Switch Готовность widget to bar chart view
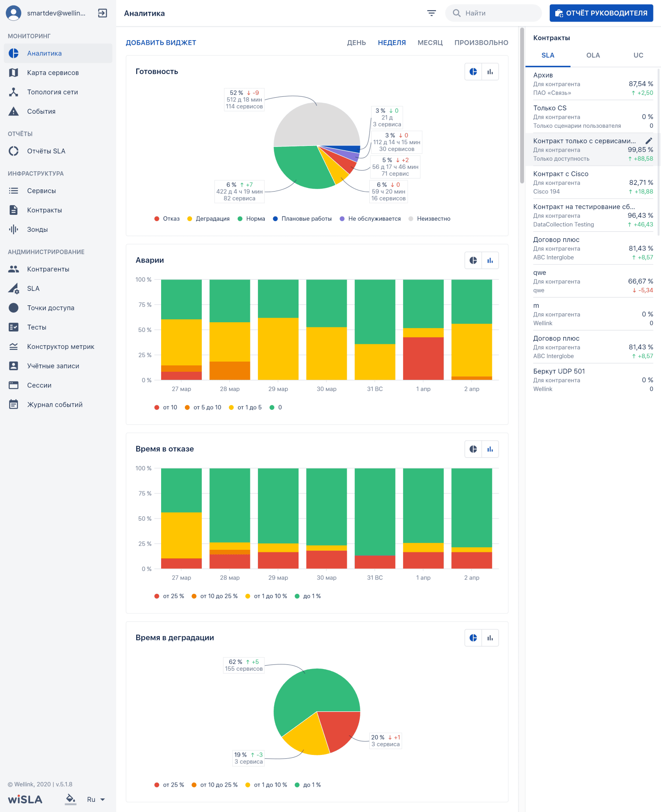This screenshot has height=812, width=661. point(490,72)
